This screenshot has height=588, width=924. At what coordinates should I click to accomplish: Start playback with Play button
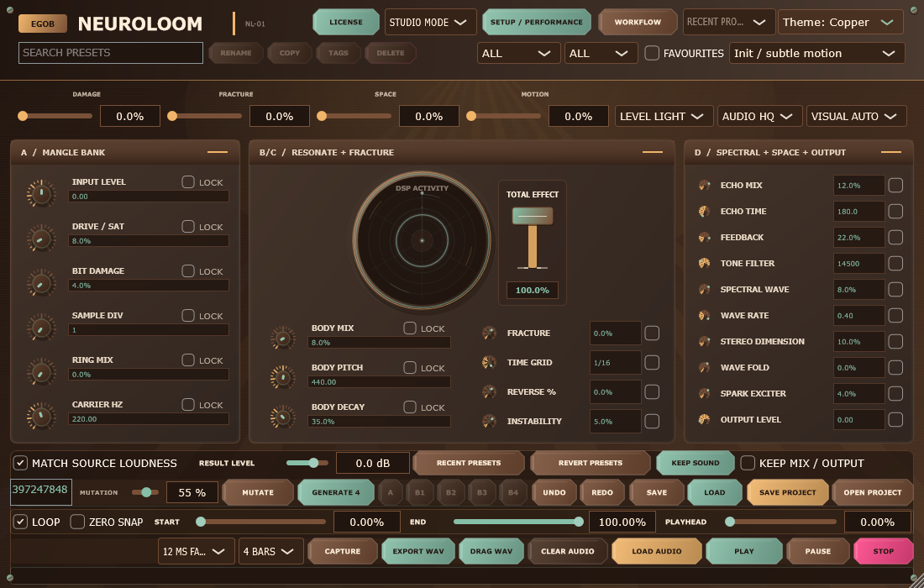pos(744,552)
